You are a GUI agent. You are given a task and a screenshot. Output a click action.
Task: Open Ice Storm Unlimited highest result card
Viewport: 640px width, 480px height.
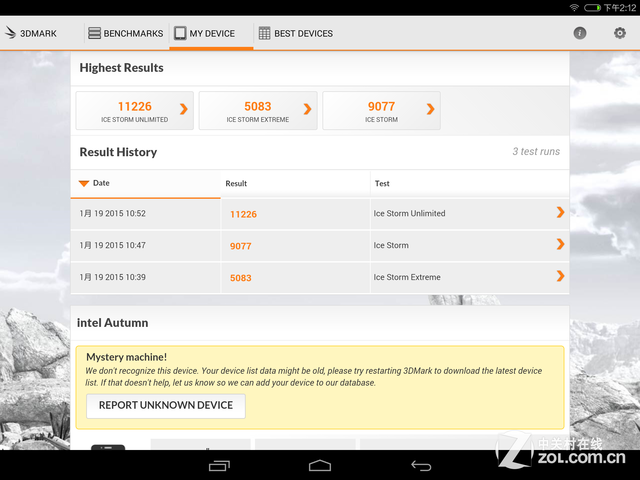(x=135, y=111)
